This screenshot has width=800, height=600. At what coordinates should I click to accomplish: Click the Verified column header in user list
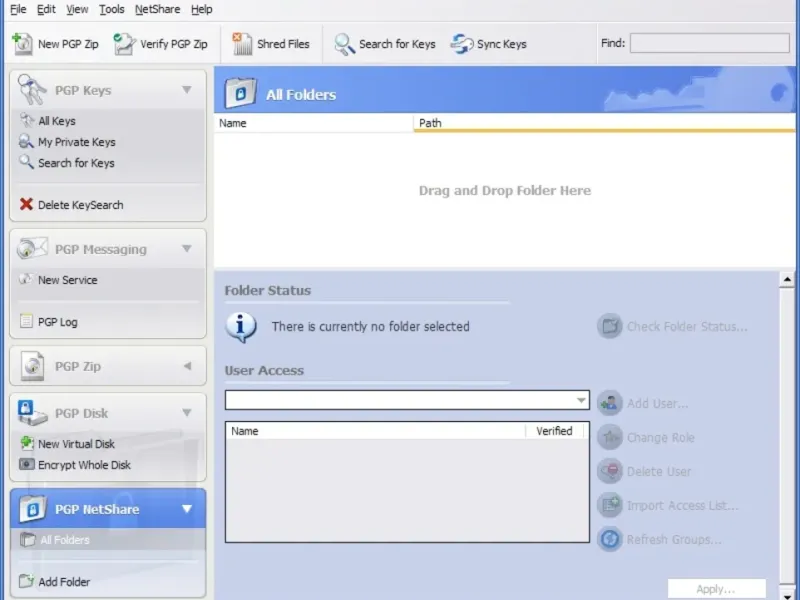pyautogui.click(x=554, y=431)
